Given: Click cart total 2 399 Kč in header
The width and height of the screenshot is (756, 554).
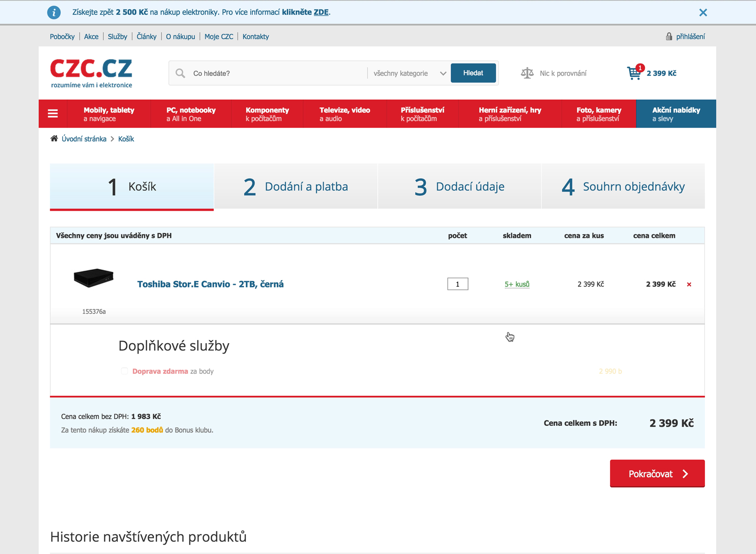Looking at the screenshot, I should (x=661, y=73).
